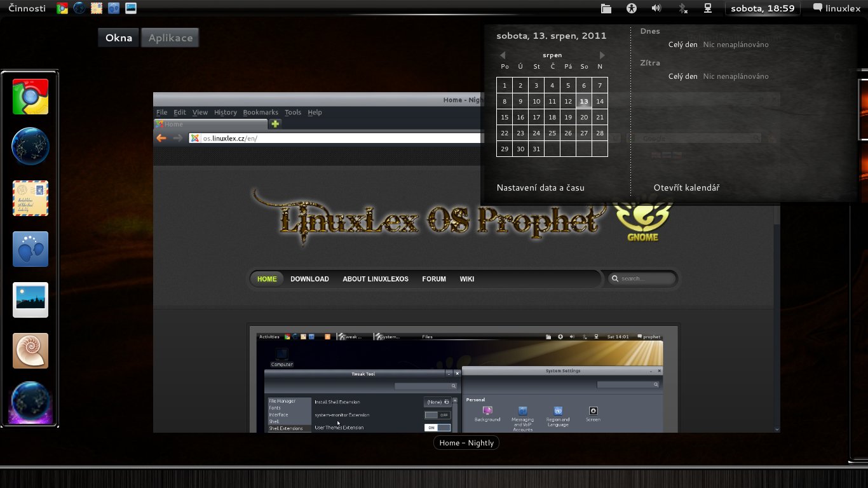Viewport: 868px width, 488px height.
Task: Click Nastavení data a času
Action: pos(540,187)
